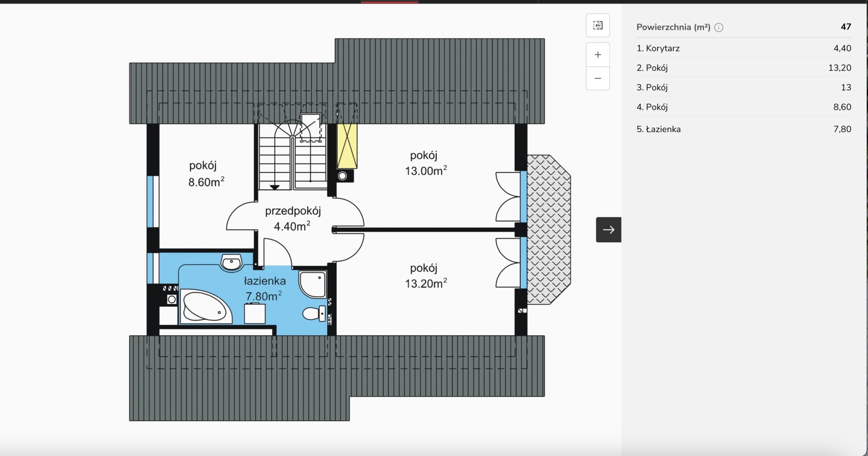The image size is (868, 456).
Task: Zoom out with the minus button
Action: [x=598, y=79]
